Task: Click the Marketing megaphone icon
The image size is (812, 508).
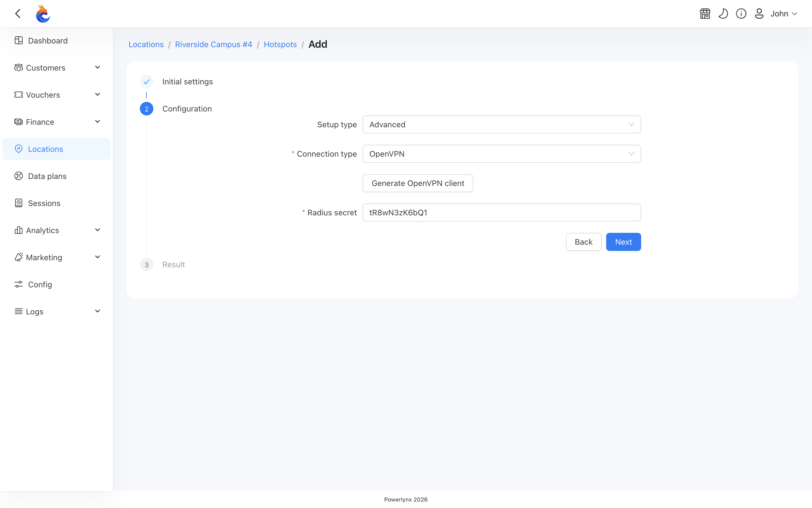Action: 18,257
